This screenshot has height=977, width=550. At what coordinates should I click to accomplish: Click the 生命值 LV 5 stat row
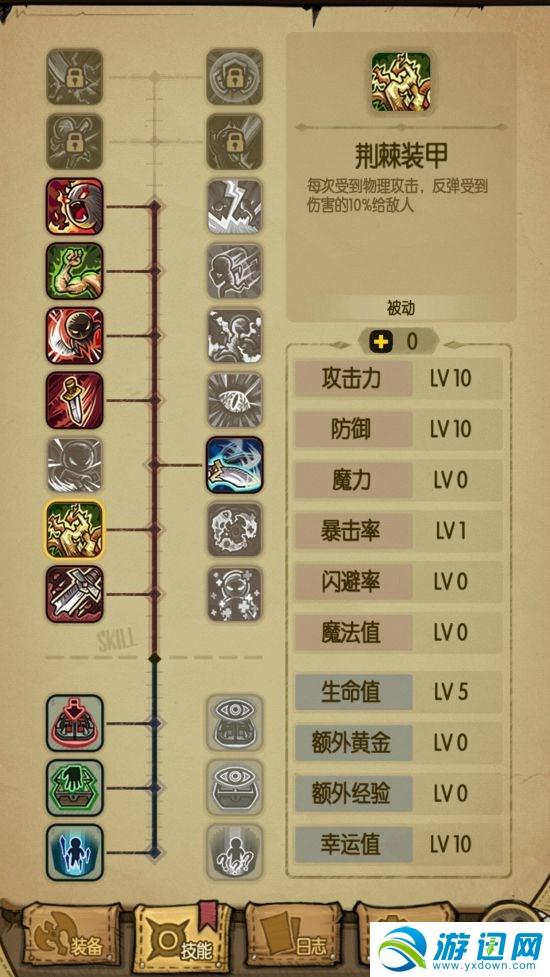click(x=398, y=692)
